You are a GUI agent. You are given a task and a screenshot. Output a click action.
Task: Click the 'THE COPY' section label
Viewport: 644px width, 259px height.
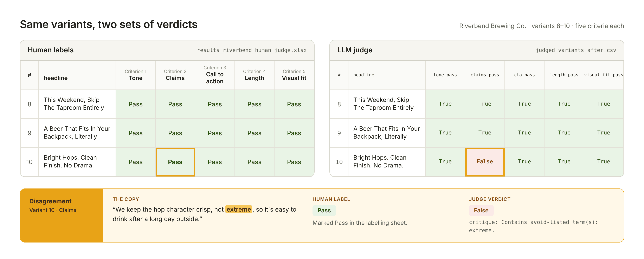click(x=126, y=199)
